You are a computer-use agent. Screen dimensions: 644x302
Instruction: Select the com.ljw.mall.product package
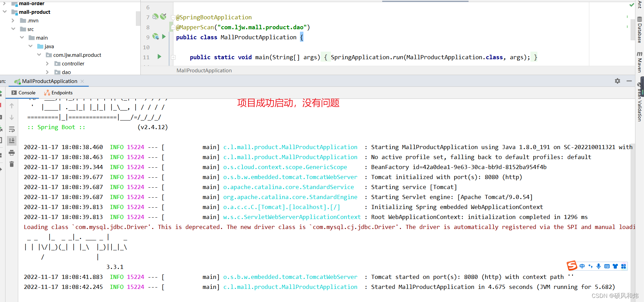click(77, 55)
